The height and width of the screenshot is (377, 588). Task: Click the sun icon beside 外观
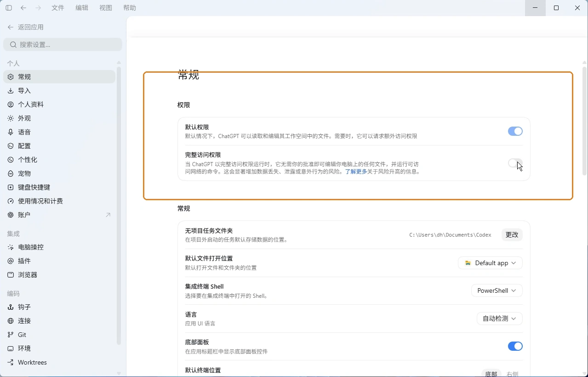point(11,118)
